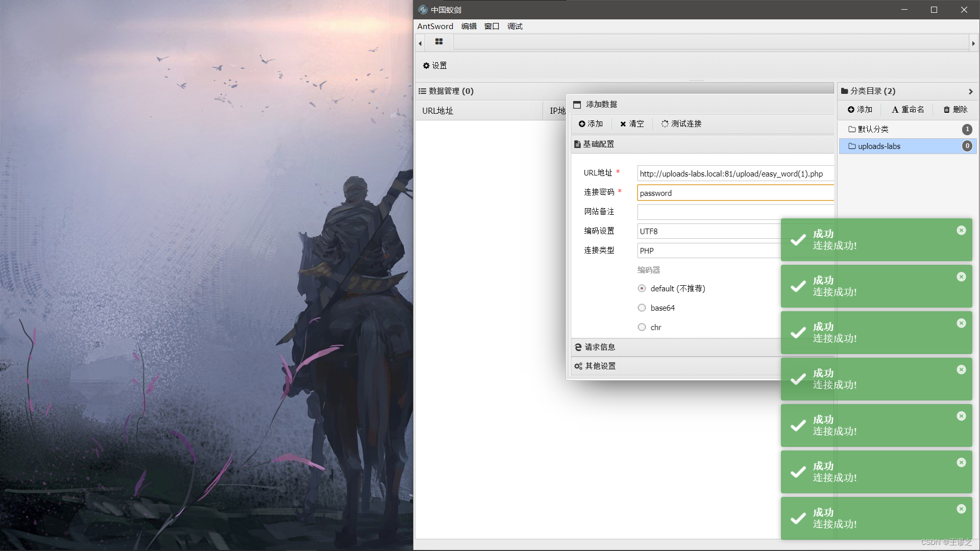Click the 删除 category button
Viewport: 980px width, 551px height.
tap(955, 110)
